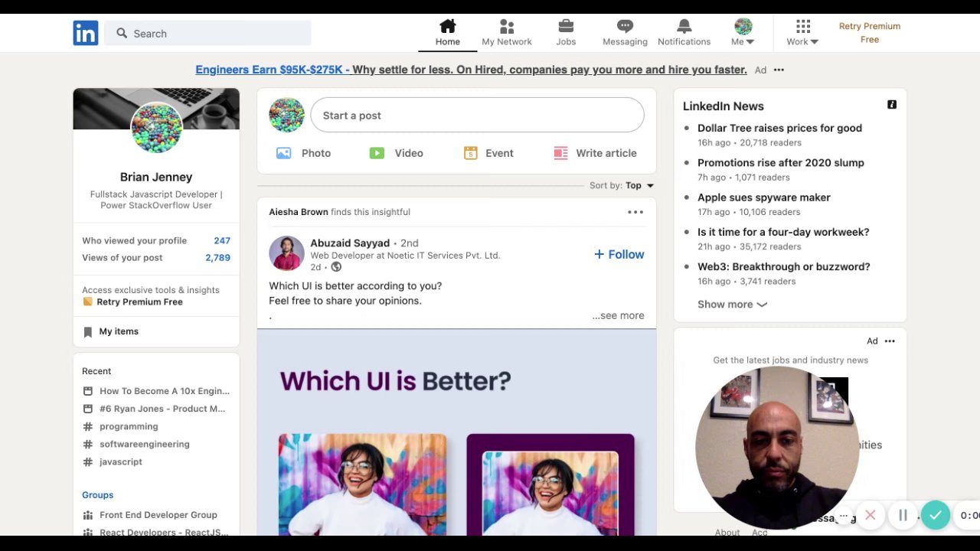Open the Messaging tab

(x=625, y=33)
